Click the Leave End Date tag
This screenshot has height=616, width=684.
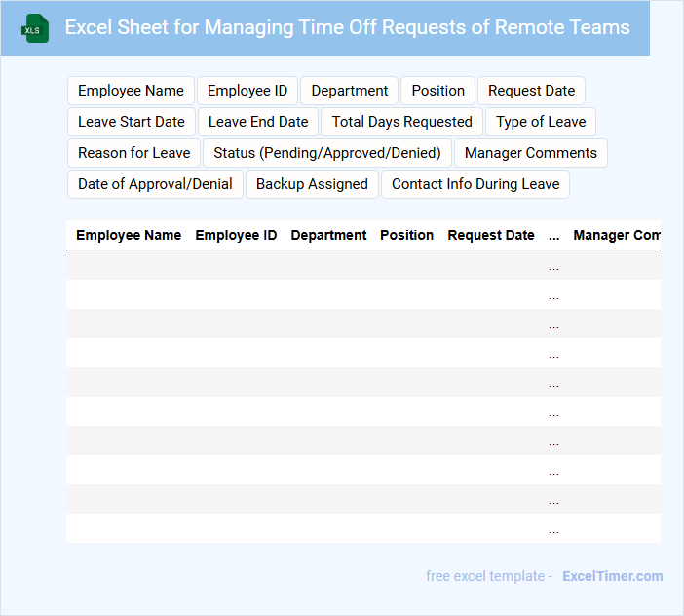(x=258, y=122)
